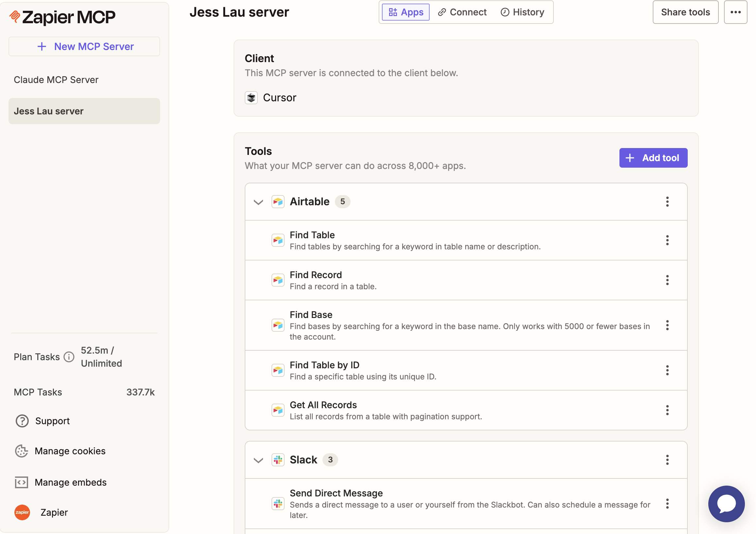Open the Airtable group three-dot menu
The image size is (756, 534).
point(667,202)
